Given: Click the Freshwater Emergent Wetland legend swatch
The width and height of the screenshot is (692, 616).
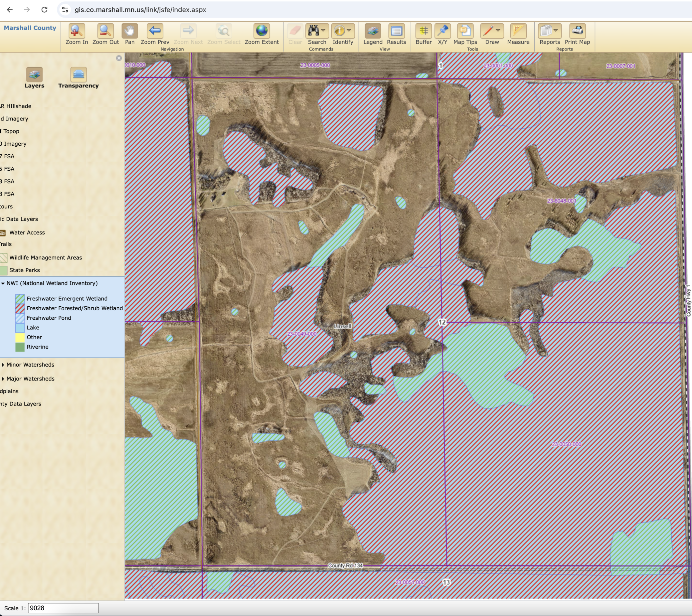Looking at the screenshot, I should (x=20, y=299).
